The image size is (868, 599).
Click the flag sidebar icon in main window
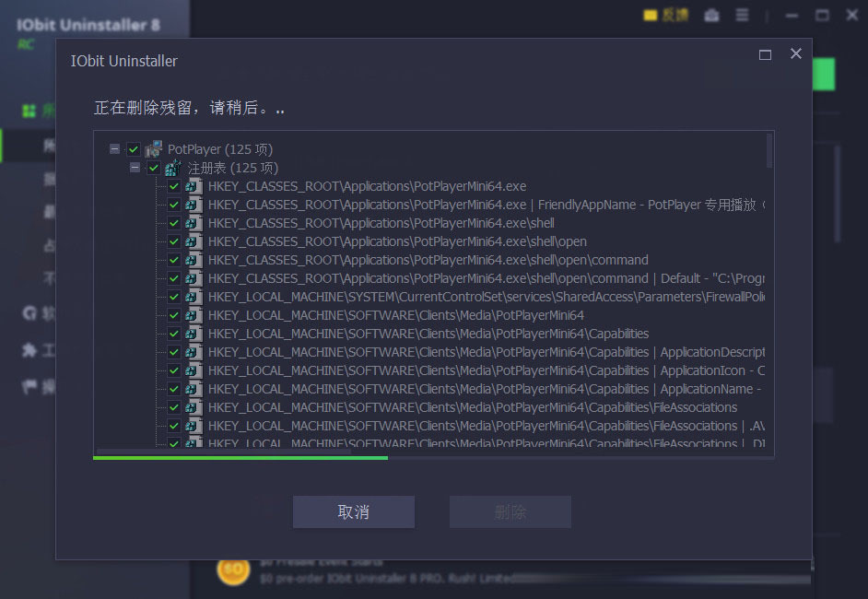(29, 386)
